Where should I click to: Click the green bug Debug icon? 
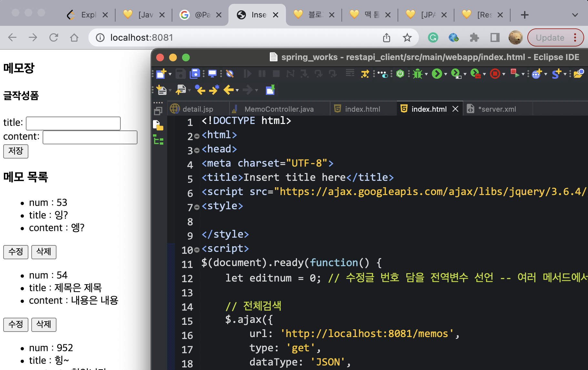coord(418,74)
